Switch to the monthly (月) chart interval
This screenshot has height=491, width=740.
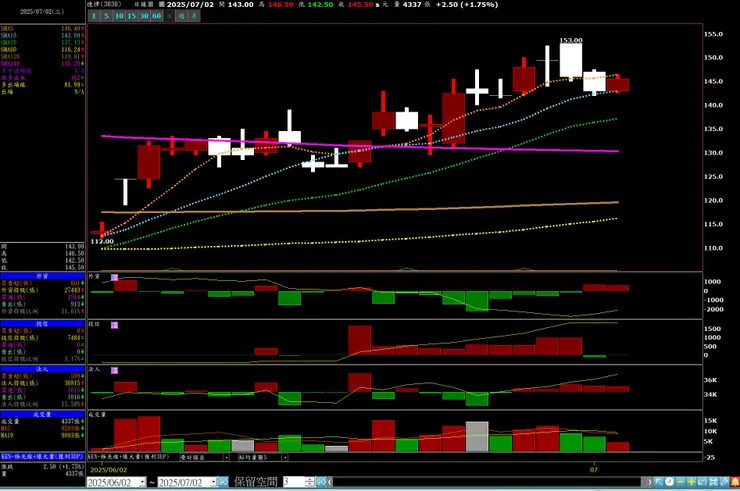point(194,16)
